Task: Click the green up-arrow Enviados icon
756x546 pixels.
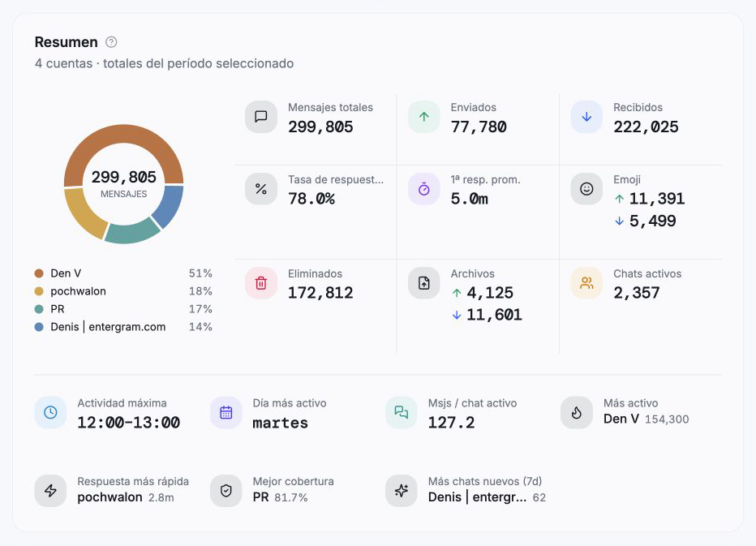Action: click(423, 117)
